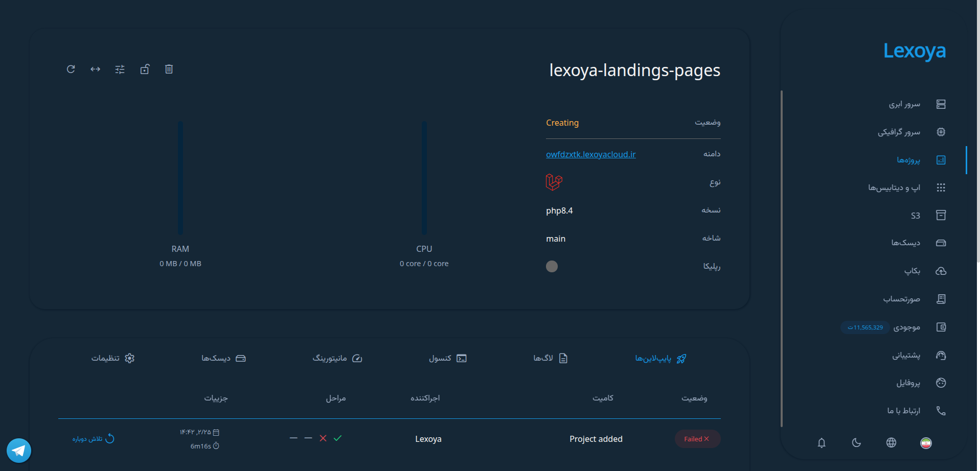This screenshot has width=980, height=471.
Task: Click the Laravel type logo
Action: click(554, 182)
